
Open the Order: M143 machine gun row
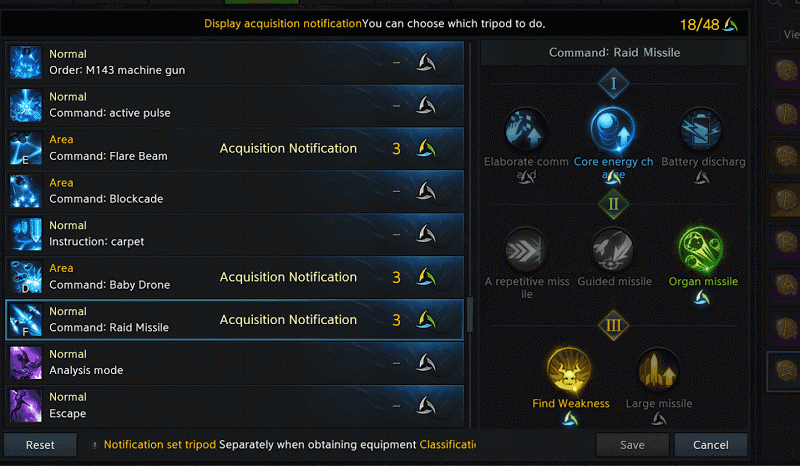[235, 62]
